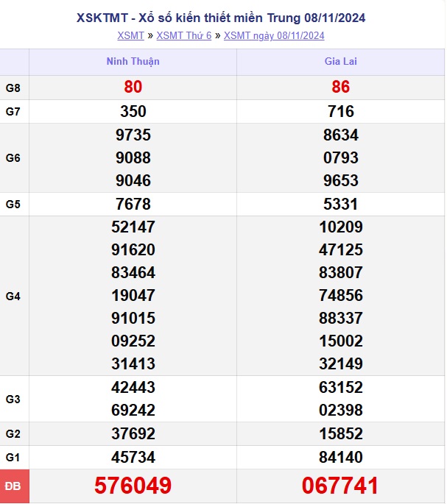Click the red ĐB row label
The height and width of the screenshot is (504, 447).
point(14,486)
